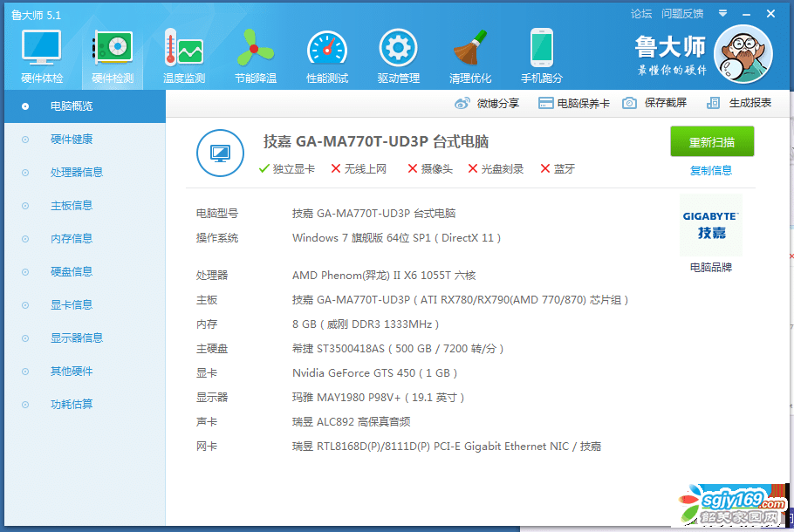The image size is (794, 532).
Task: Click the 复制信息 link
Action: coord(711,171)
